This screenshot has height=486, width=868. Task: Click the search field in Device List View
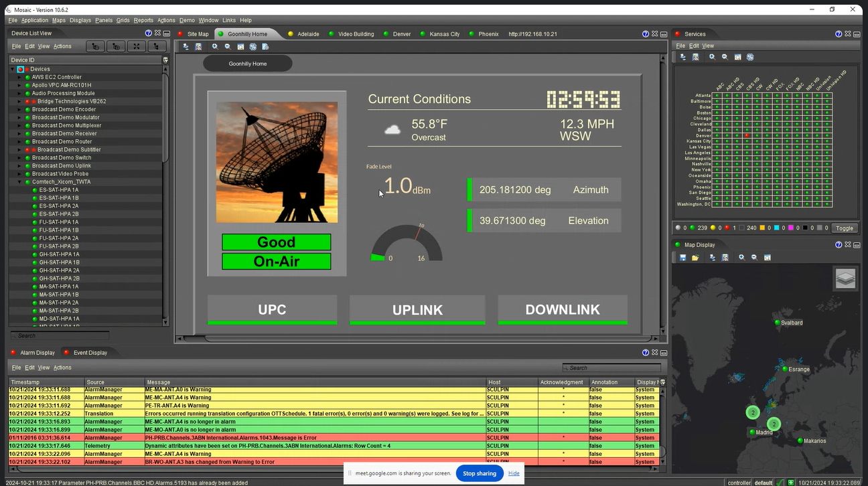[x=60, y=335]
